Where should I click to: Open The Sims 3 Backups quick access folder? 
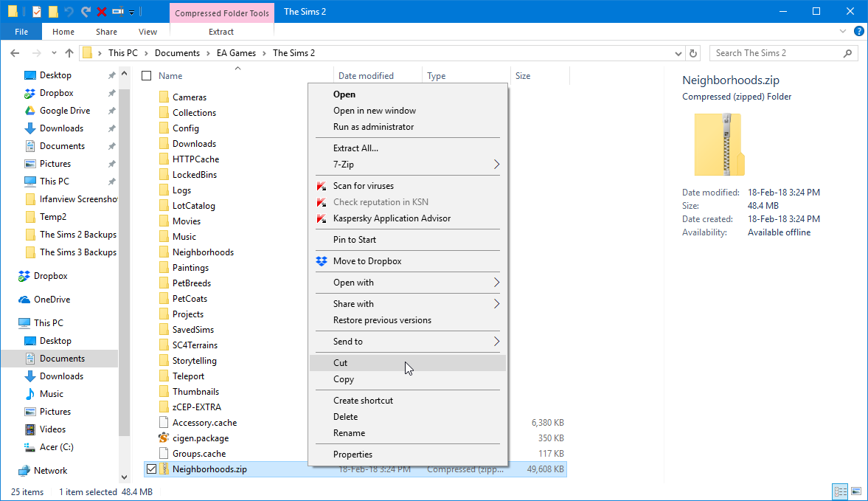[x=78, y=252]
